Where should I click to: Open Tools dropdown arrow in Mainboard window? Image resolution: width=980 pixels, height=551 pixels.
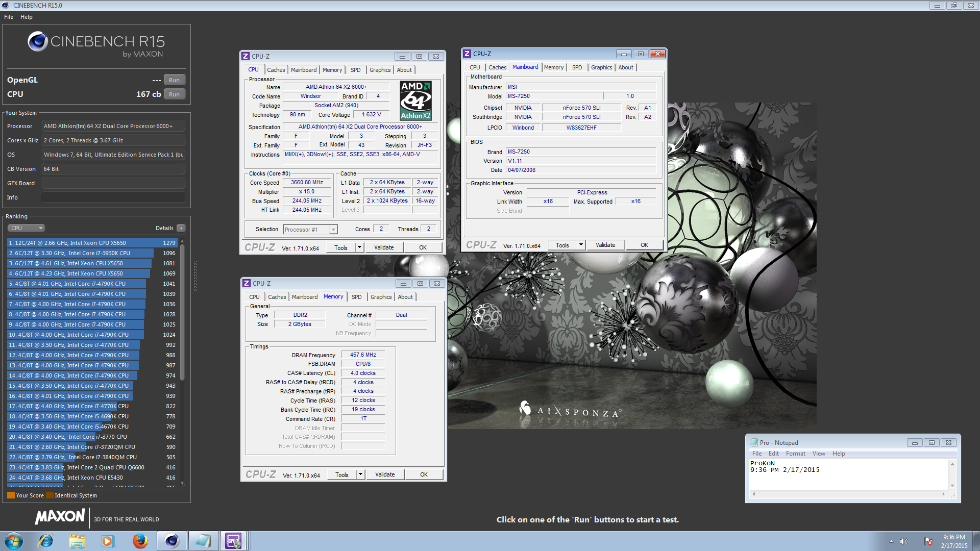click(581, 245)
